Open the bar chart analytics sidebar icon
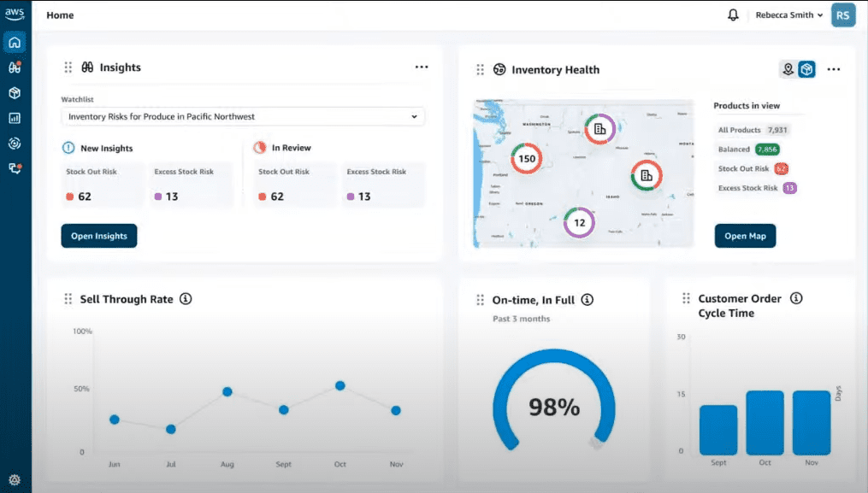The image size is (868, 493). click(x=15, y=119)
